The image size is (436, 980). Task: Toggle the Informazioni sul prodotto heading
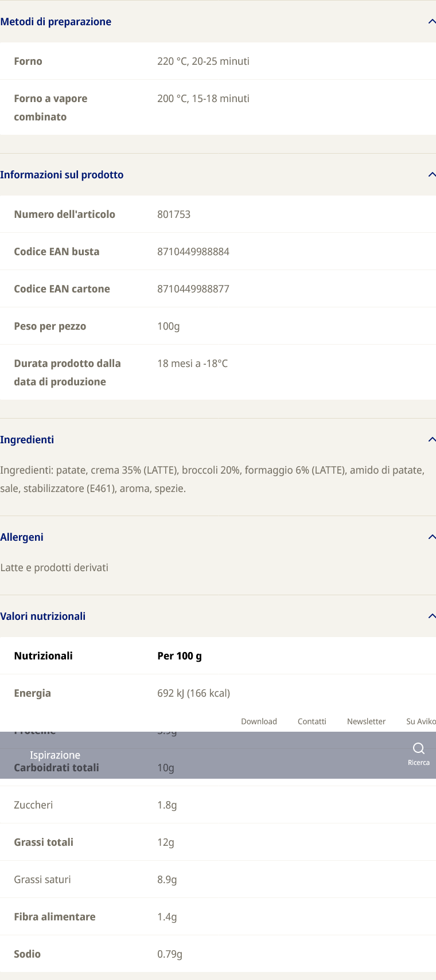tap(62, 175)
